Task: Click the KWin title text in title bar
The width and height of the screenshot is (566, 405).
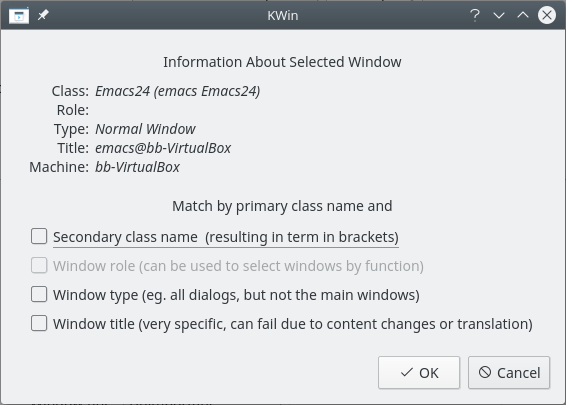Action: tap(283, 16)
